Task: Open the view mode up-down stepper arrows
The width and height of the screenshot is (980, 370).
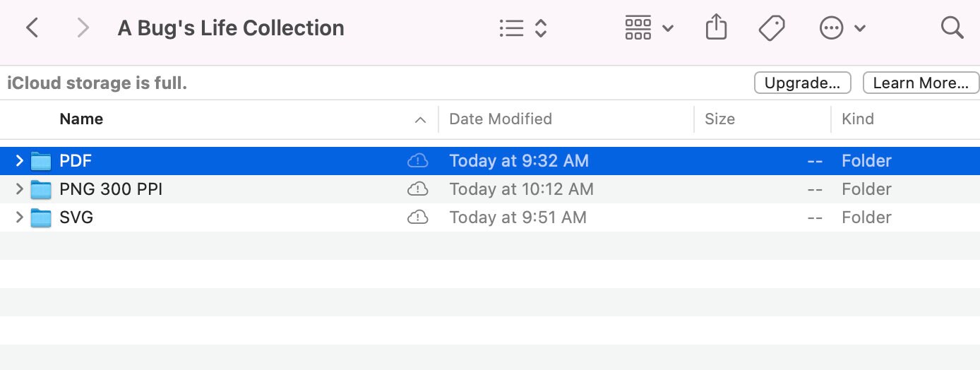Action: tap(541, 28)
